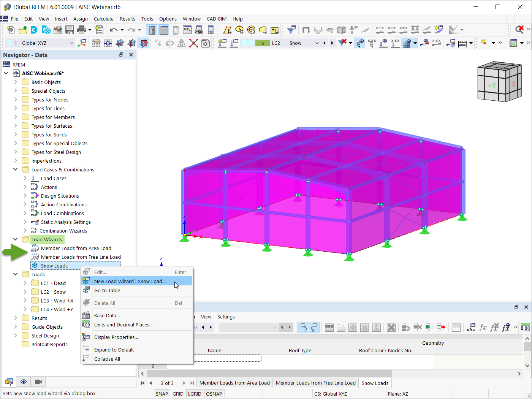
Task: Expand the Results folder
Action: 16,318
